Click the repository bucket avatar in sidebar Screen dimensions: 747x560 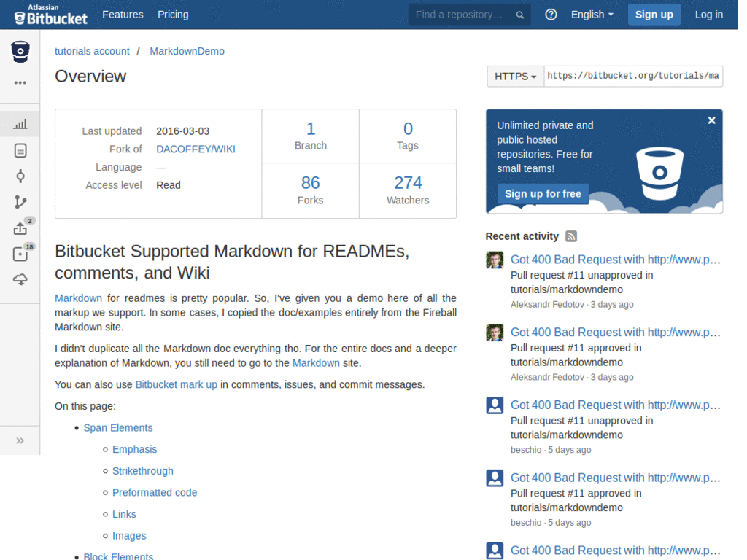pyautogui.click(x=20, y=52)
